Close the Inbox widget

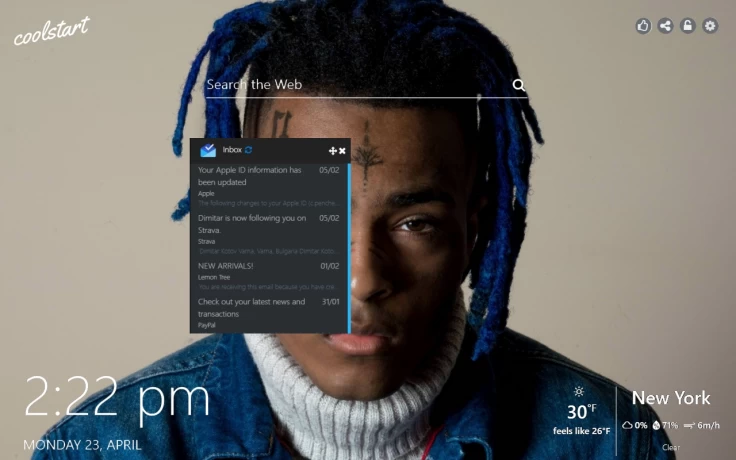342,151
